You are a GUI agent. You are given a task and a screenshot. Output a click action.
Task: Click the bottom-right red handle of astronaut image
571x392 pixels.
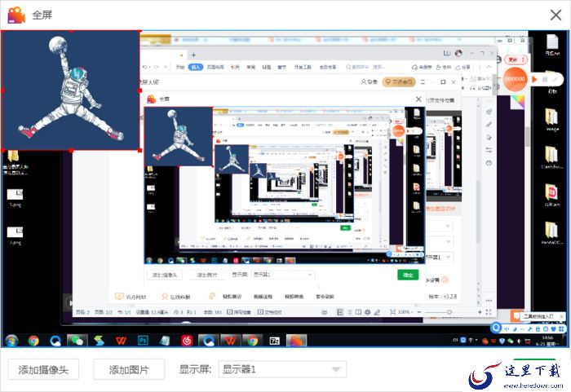tap(139, 150)
